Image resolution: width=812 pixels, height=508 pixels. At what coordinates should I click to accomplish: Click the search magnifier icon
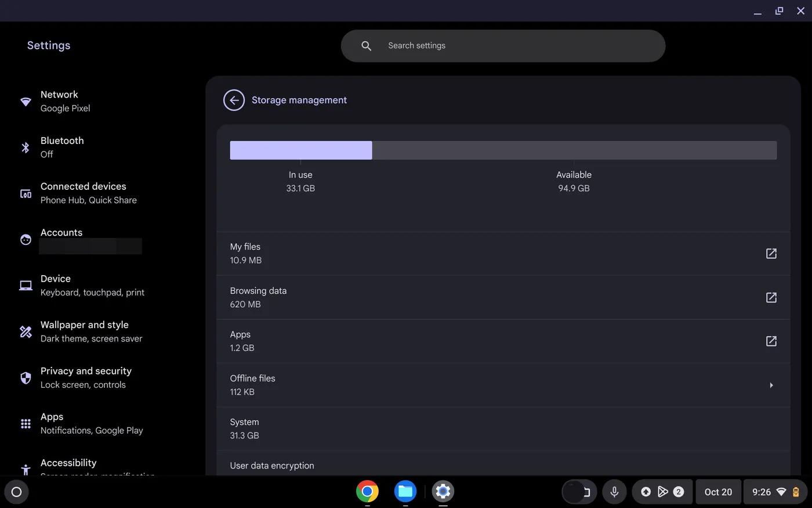(366, 46)
